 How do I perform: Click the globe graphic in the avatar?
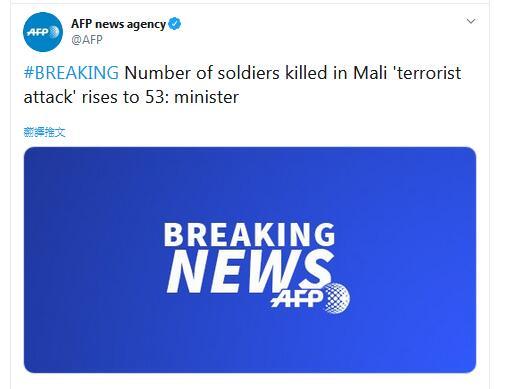pyautogui.click(x=54, y=32)
